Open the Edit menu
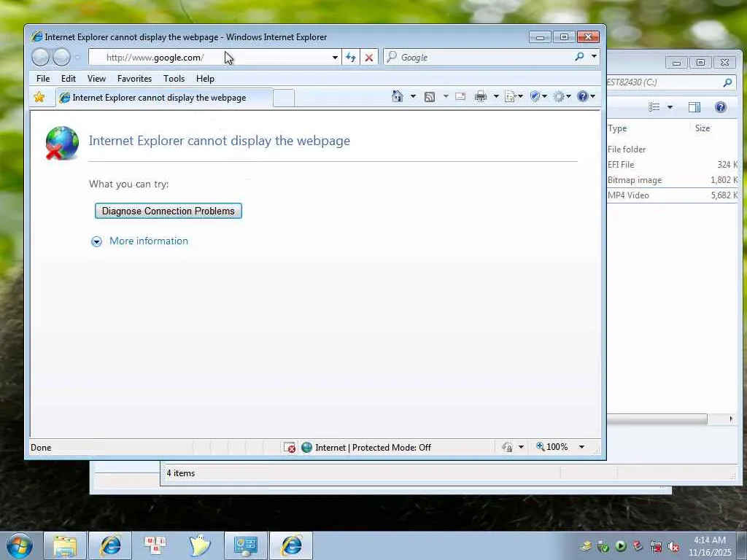The image size is (747, 560). tap(68, 79)
